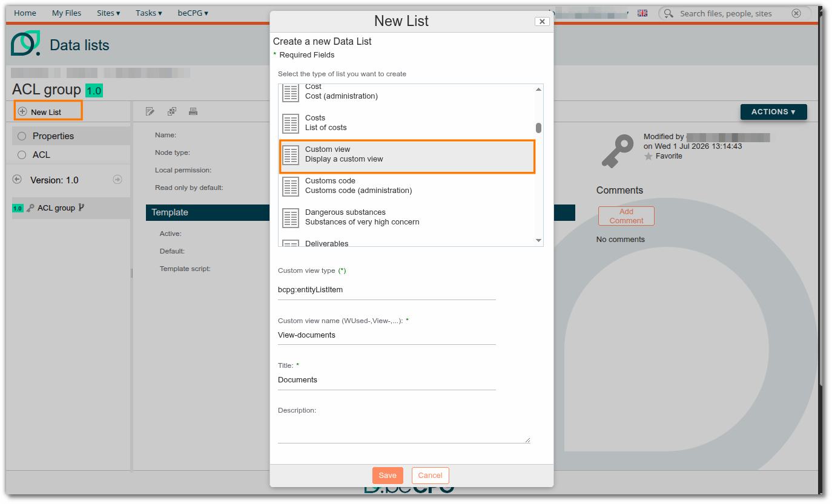Click the Add Comment button
This screenshot has height=504, width=832.
[626, 216]
